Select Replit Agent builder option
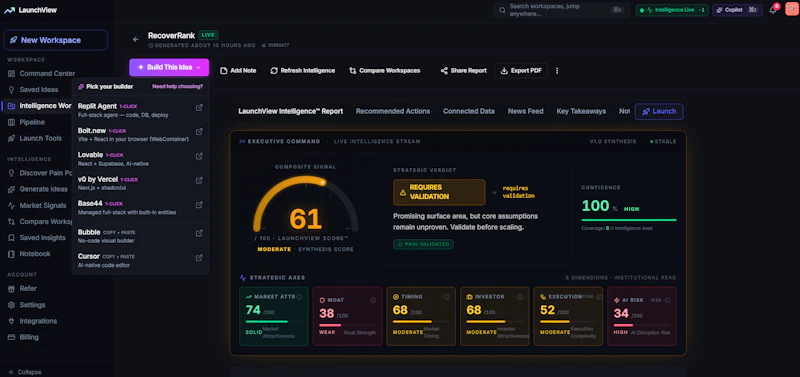 click(140, 110)
